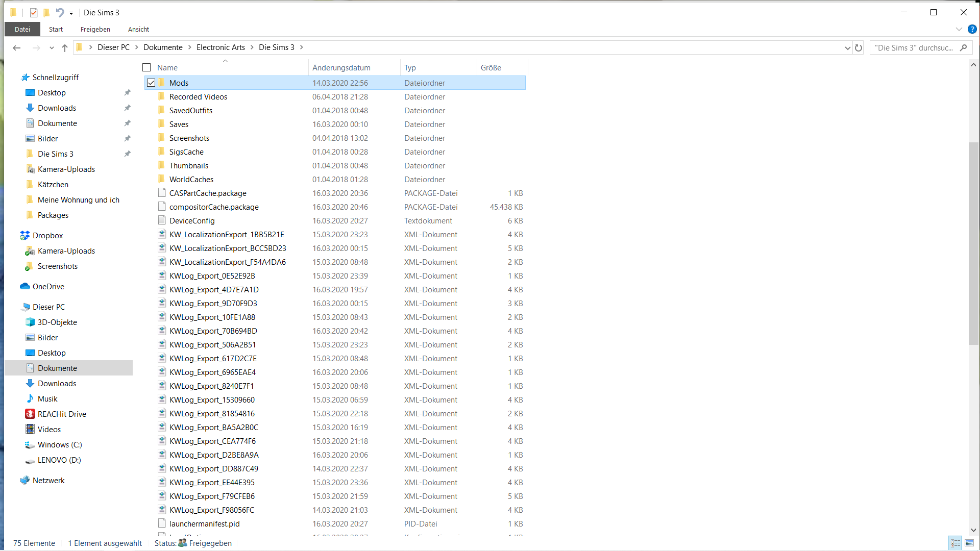Image resolution: width=980 pixels, height=551 pixels.
Task: Switch to Large icons view in status bar
Action: point(970,543)
